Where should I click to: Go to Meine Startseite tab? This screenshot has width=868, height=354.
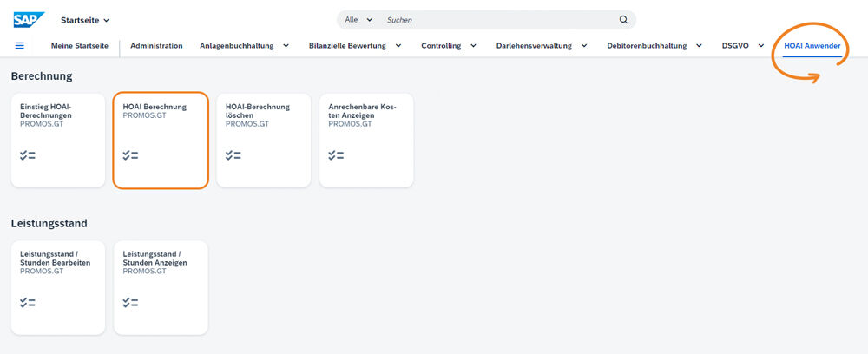point(80,46)
